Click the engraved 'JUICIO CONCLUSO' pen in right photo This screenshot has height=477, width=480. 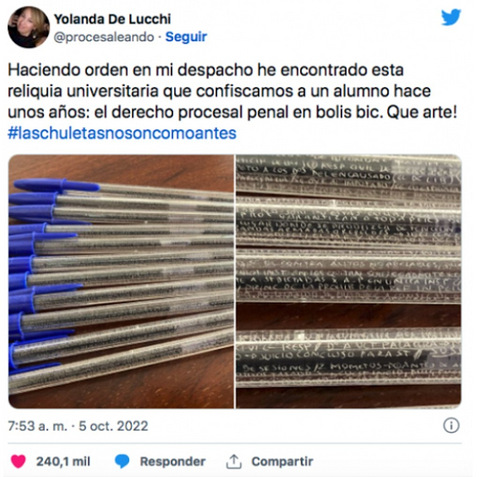[349, 357]
